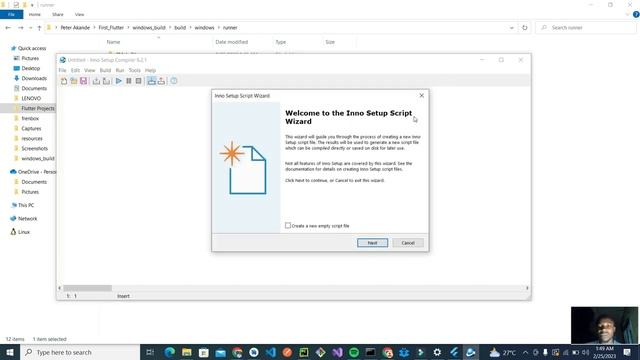
Task: Open the Home tab in File Explorer ribbon
Action: pos(35,14)
